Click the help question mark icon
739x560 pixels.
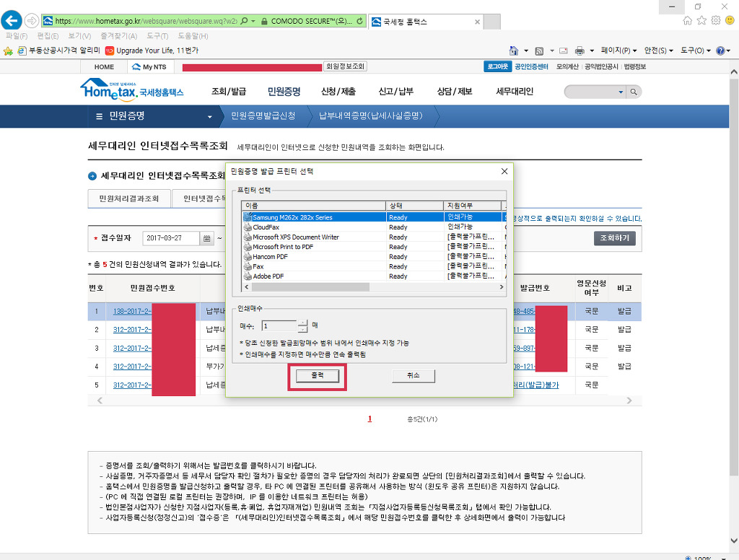(720, 51)
